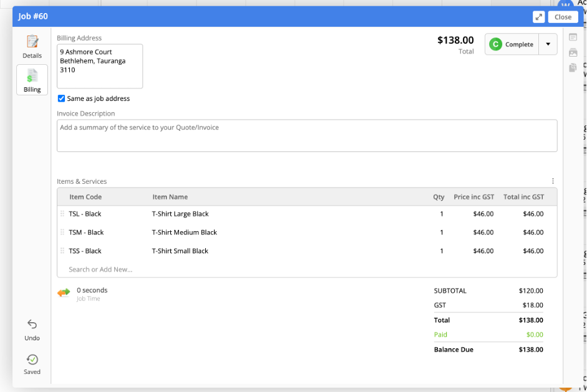Screen dimensions: 587x392
Task: Switch to the Billing tab
Action: (x=32, y=80)
